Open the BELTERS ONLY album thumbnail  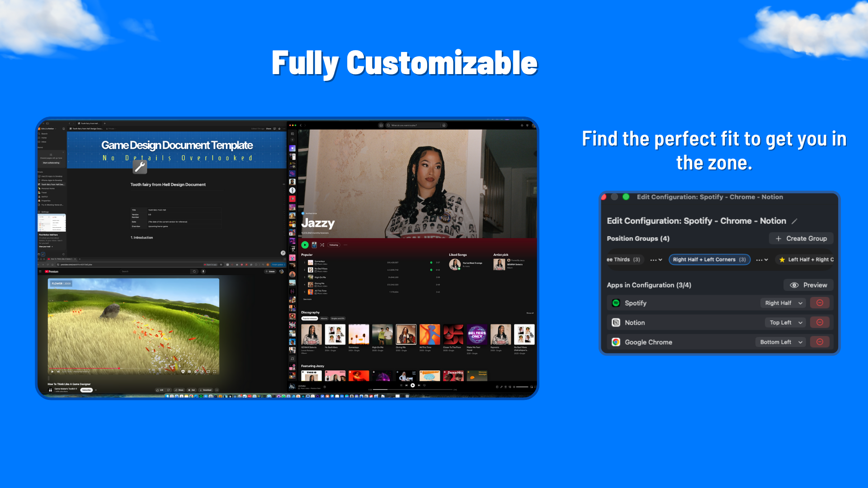[x=477, y=334]
